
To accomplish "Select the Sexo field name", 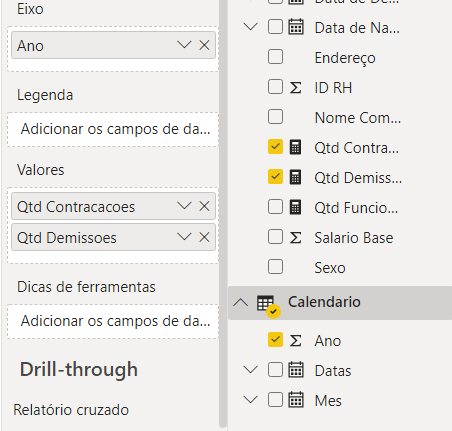I will pos(330,268).
